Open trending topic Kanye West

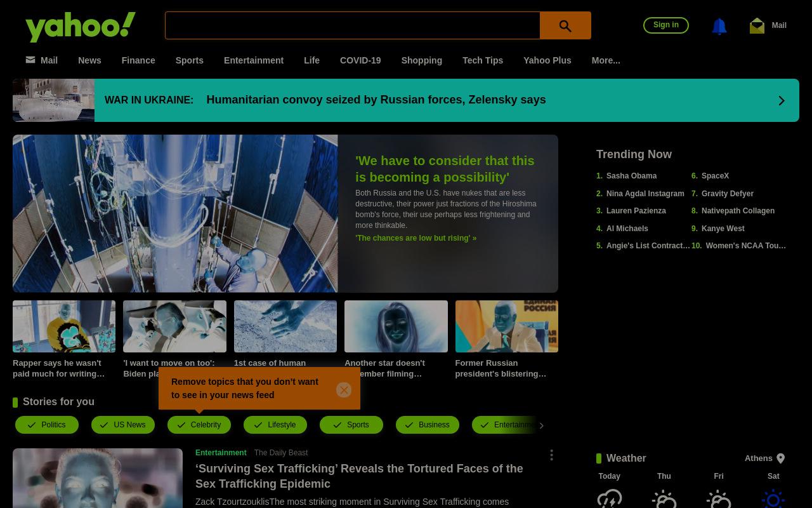pyautogui.click(x=723, y=229)
